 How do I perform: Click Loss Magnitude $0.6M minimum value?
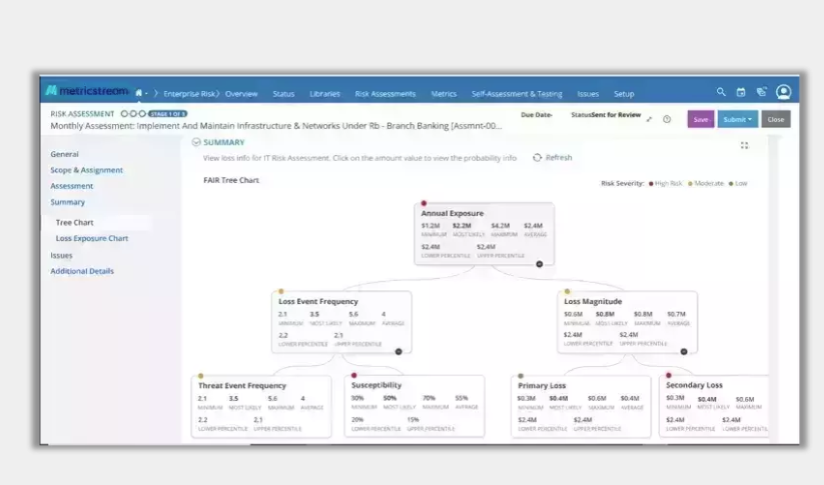573,314
